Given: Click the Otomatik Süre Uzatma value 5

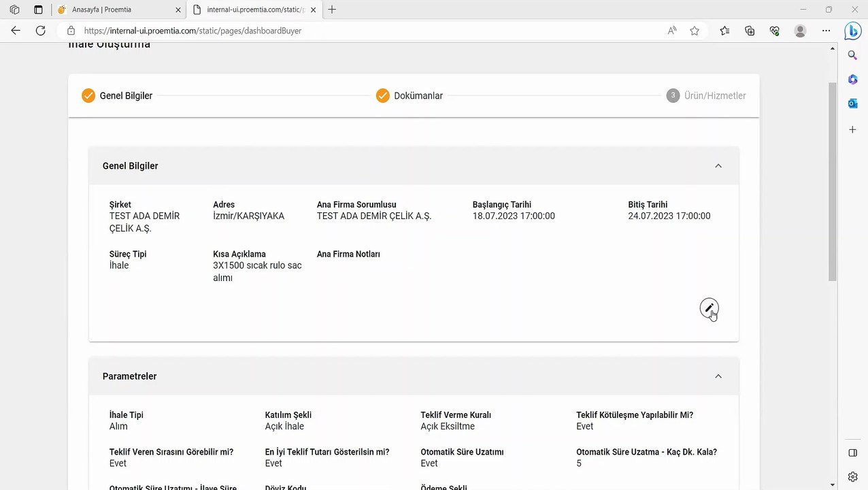Looking at the screenshot, I should pyautogui.click(x=579, y=463).
